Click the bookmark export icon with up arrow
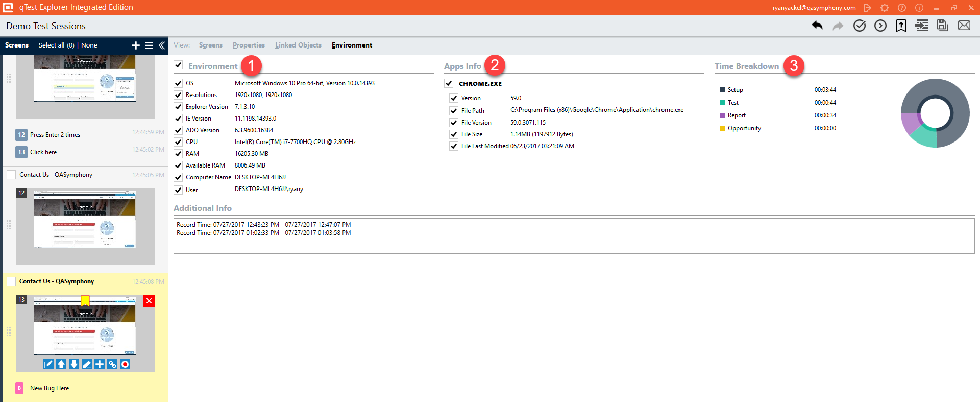980x402 pixels. coord(901,26)
